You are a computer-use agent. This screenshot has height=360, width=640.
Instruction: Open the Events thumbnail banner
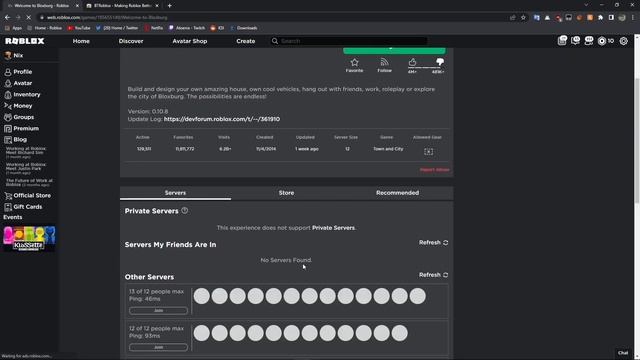29,238
